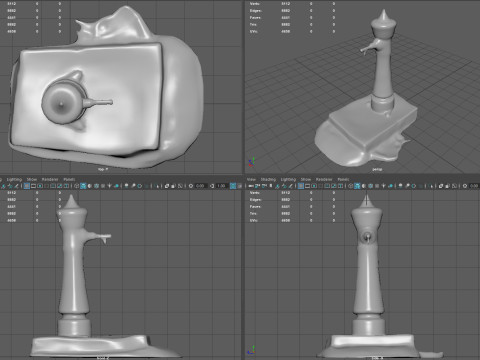
Task: Click Exposure icon in side view toolbar
Action: pyautogui.click(x=191, y=186)
